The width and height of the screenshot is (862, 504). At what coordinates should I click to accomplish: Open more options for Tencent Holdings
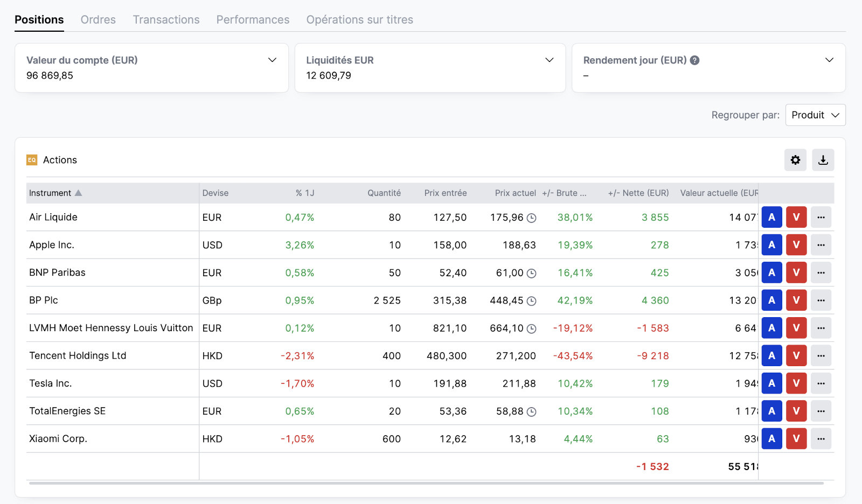pyautogui.click(x=821, y=356)
